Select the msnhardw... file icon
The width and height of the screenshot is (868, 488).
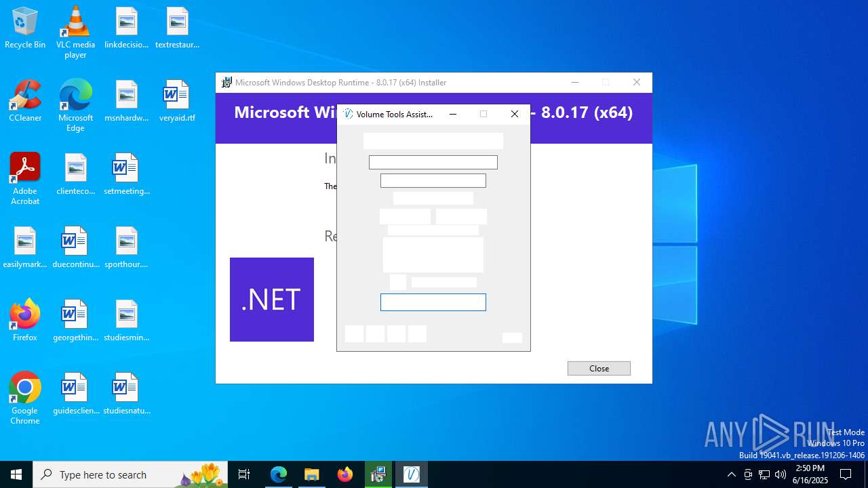(127, 101)
